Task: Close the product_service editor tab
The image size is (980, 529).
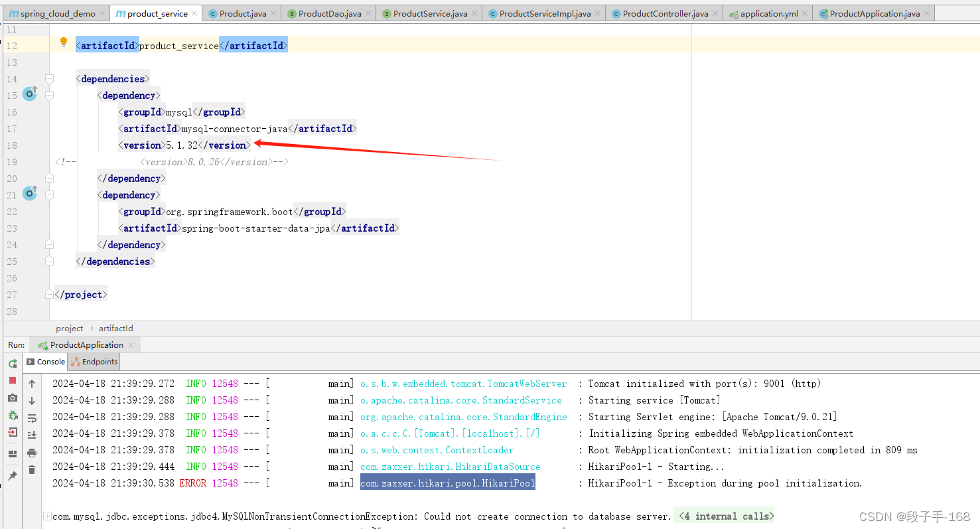Action: [194, 13]
